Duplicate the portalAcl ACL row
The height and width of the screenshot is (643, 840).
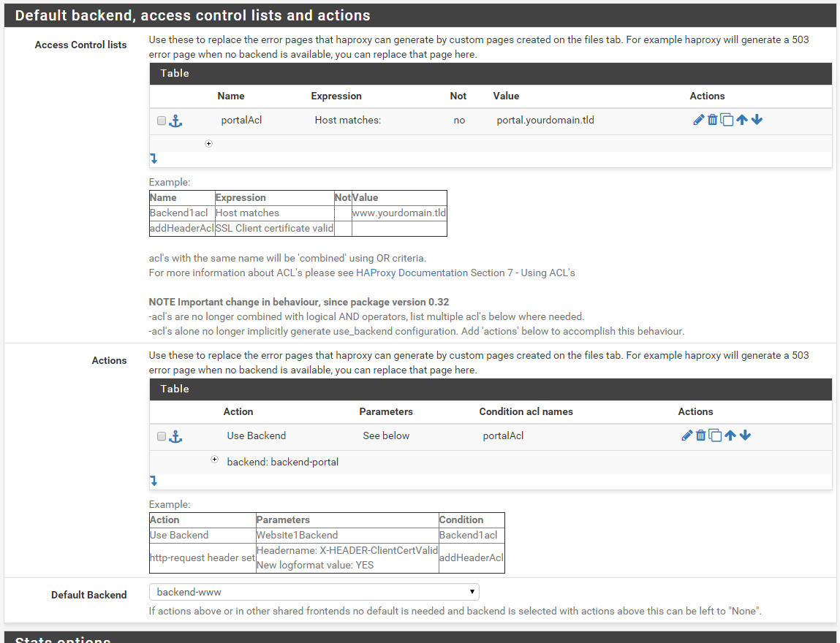point(727,120)
